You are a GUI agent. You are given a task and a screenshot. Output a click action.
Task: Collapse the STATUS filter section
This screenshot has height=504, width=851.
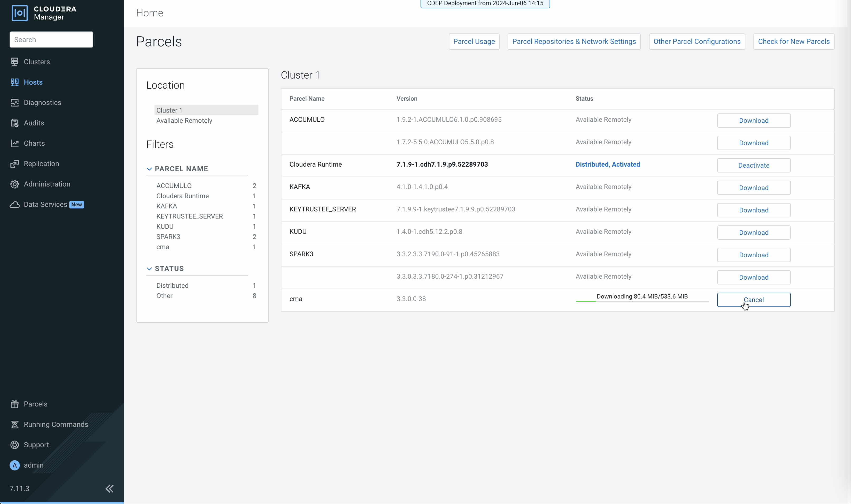tap(149, 269)
